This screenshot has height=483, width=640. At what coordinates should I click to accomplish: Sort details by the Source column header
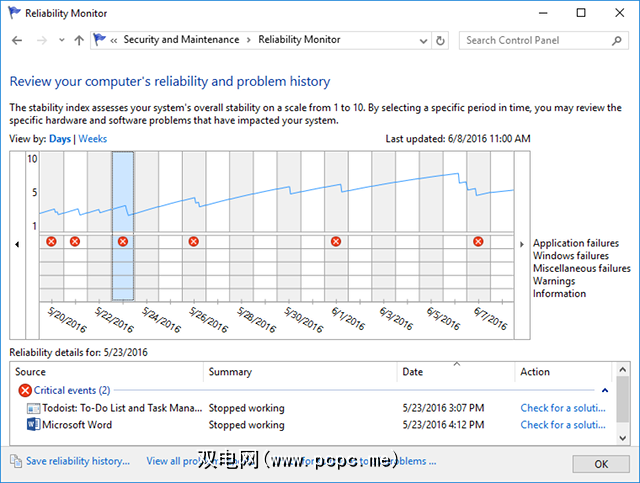(31, 372)
